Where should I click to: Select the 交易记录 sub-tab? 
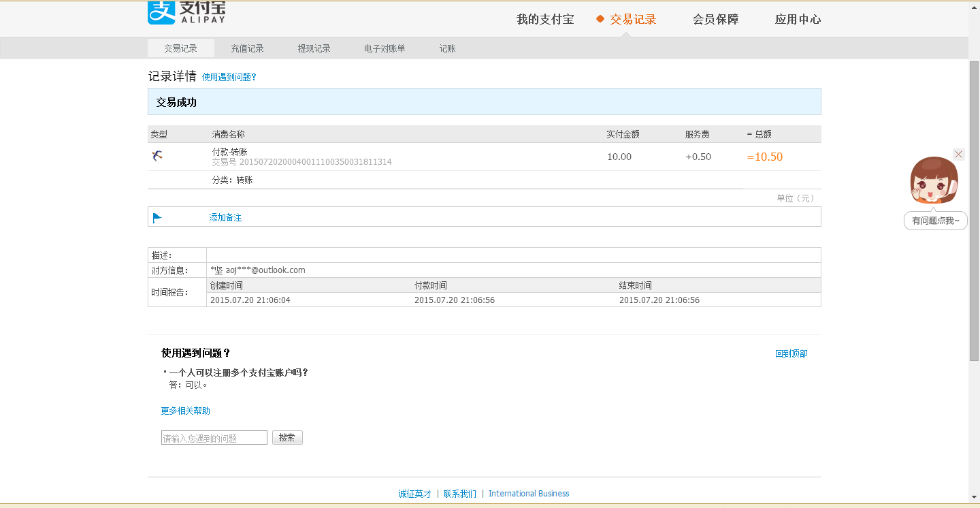[x=181, y=48]
